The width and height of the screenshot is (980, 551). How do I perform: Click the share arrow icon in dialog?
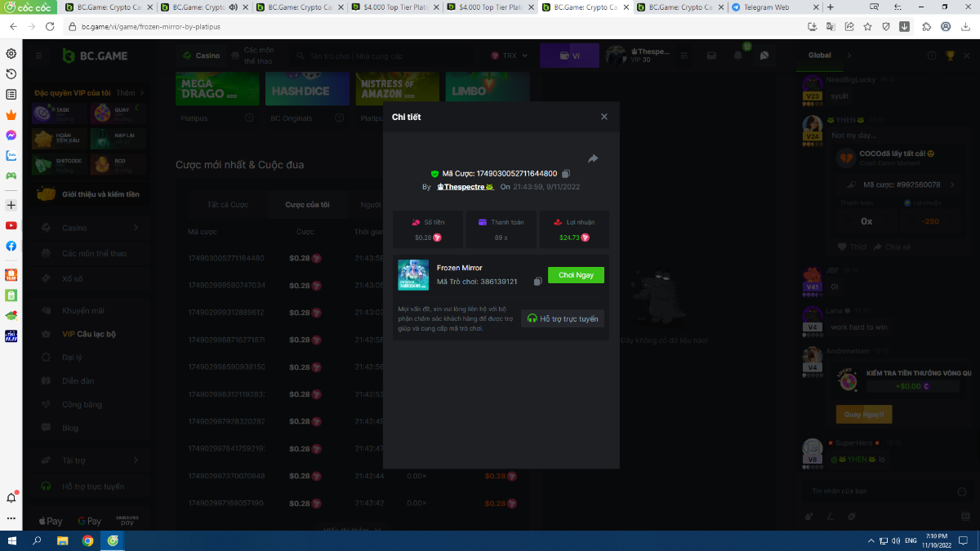tap(593, 158)
